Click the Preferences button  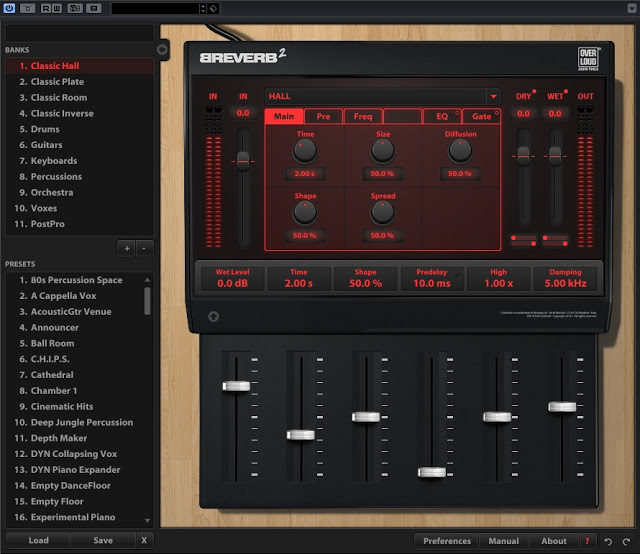point(447,541)
